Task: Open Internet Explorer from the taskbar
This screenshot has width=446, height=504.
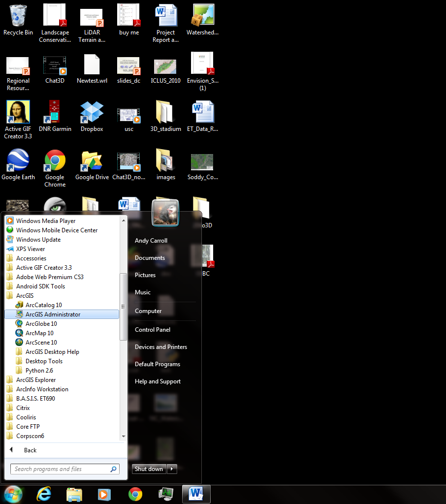Action: (x=44, y=494)
